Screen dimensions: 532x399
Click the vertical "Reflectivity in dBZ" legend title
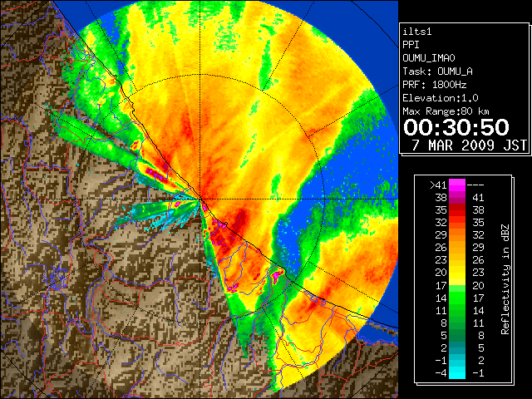(505, 279)
